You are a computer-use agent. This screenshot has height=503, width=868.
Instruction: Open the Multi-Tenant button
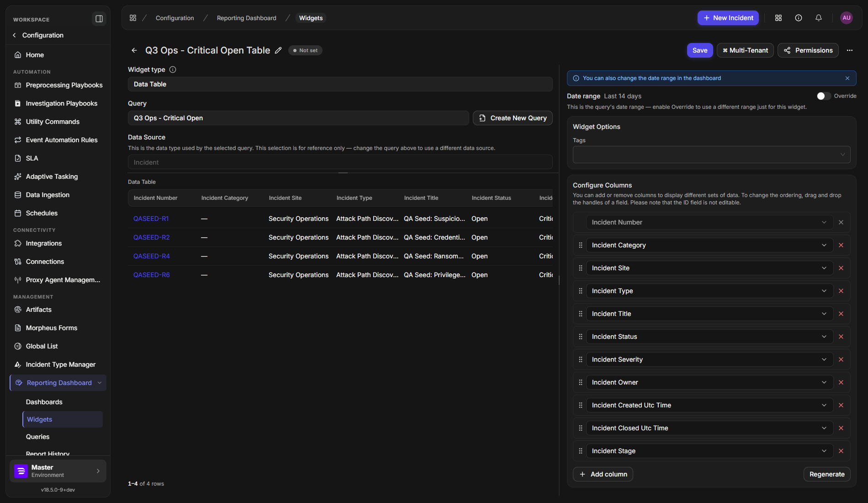pos(745,50)
